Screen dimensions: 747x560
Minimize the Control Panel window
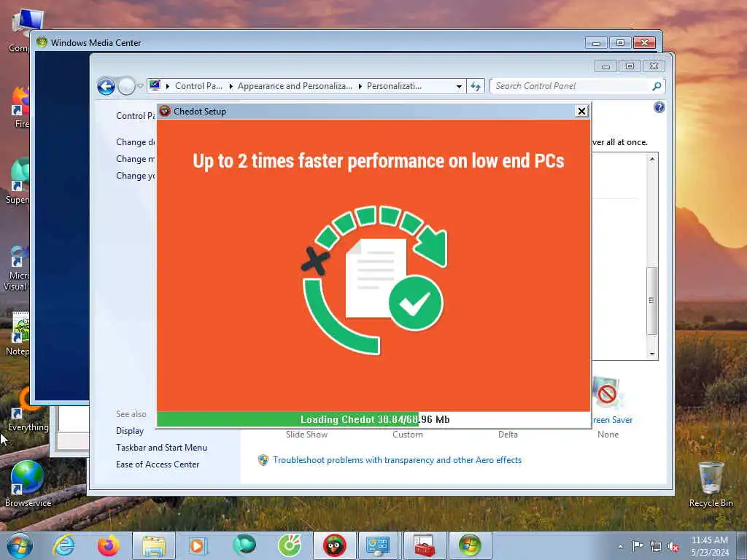pos(605,66)
